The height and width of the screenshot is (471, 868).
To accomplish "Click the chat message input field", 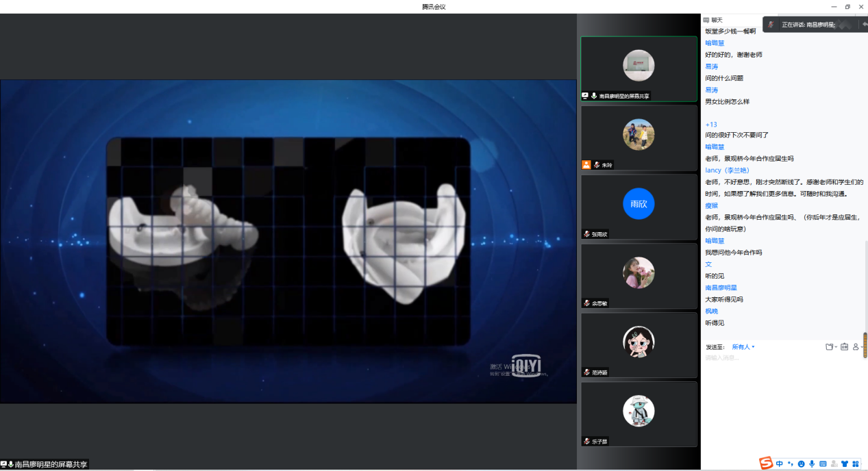I will (781, 358).
